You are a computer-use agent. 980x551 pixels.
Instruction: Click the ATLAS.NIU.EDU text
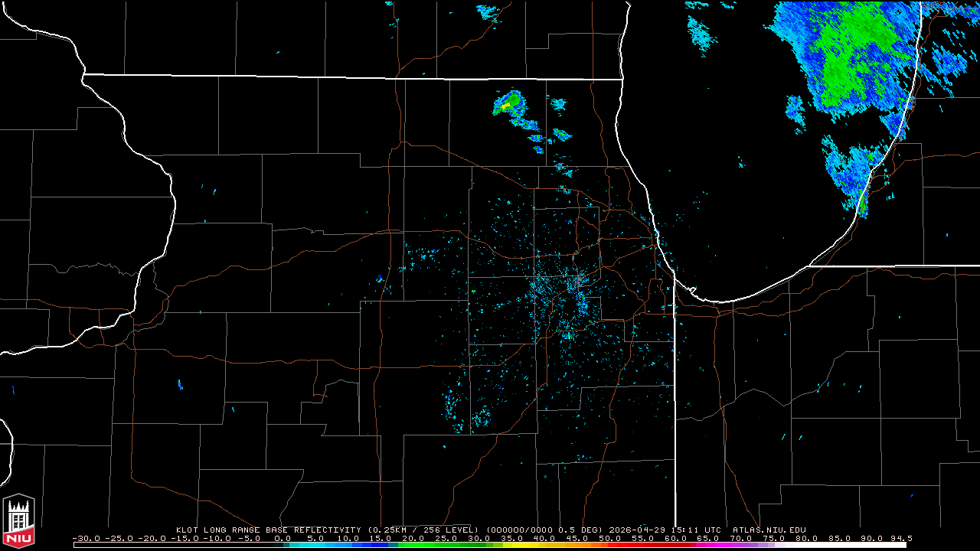tap(769, 530)
